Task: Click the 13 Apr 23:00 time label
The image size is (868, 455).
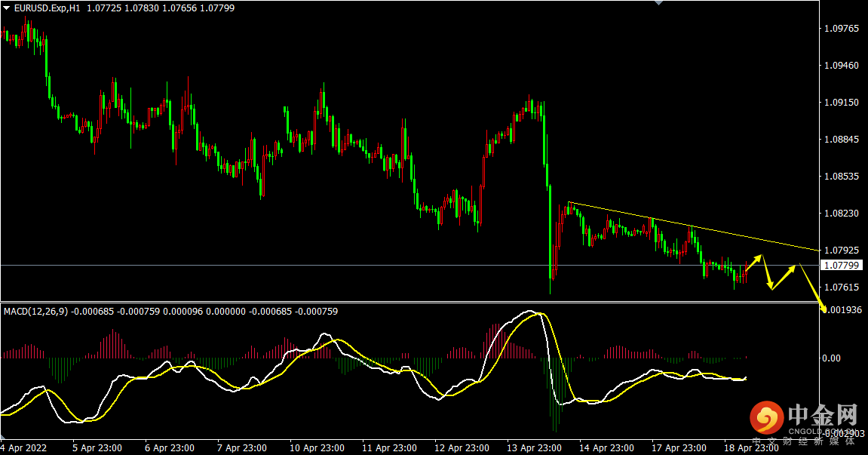Action: pos(534,447)
